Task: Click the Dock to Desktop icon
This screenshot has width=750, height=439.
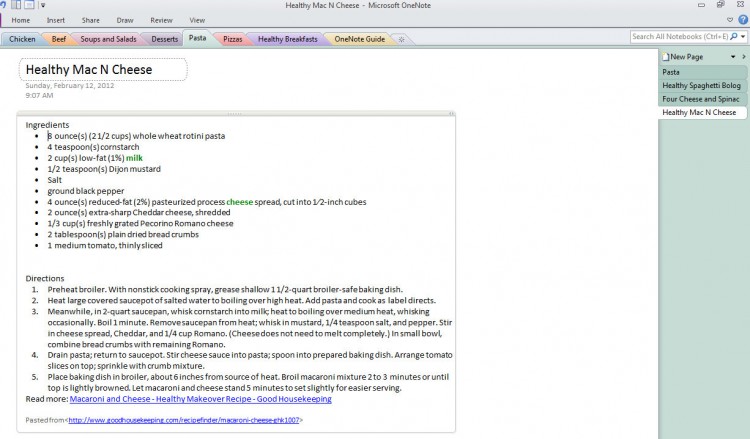Action: tap(17, 5)
